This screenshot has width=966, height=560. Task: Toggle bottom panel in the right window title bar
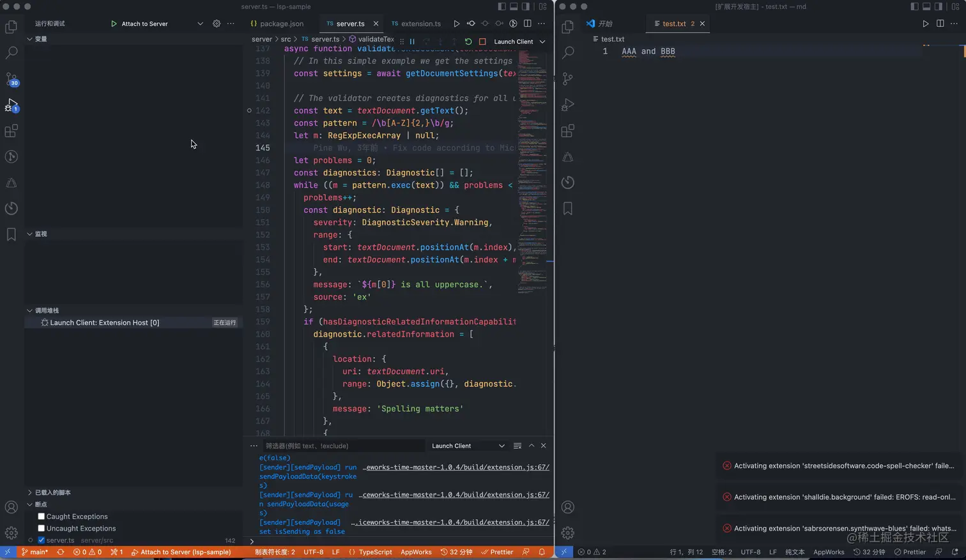pyautogui.click(x=926, y=6)
